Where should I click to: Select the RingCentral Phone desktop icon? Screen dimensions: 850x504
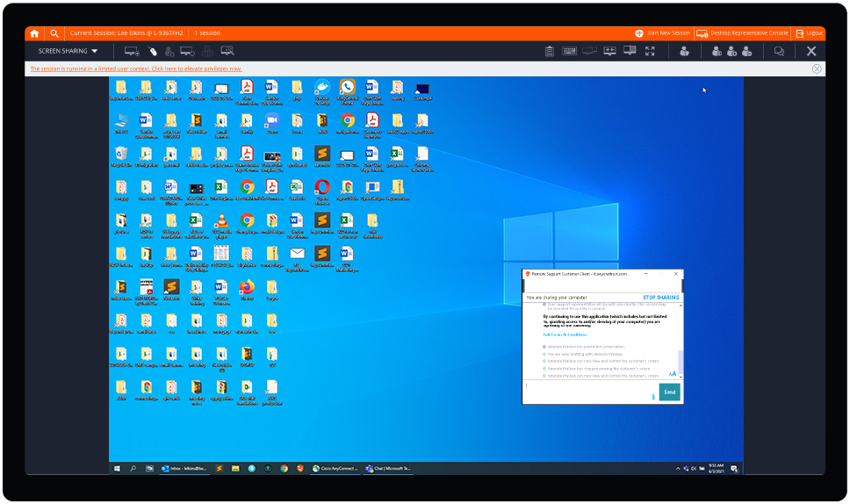click(347, 91)
